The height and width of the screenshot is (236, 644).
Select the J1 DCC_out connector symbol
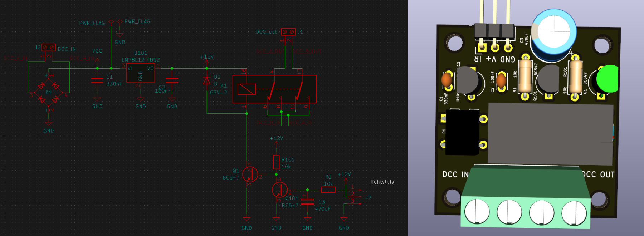pyautogui.click(x=288, y=32)
